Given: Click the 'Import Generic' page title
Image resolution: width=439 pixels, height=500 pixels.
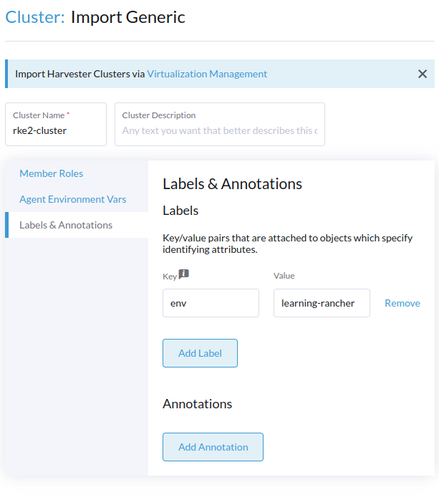Looking at the screenshot, I should [128, 17].
